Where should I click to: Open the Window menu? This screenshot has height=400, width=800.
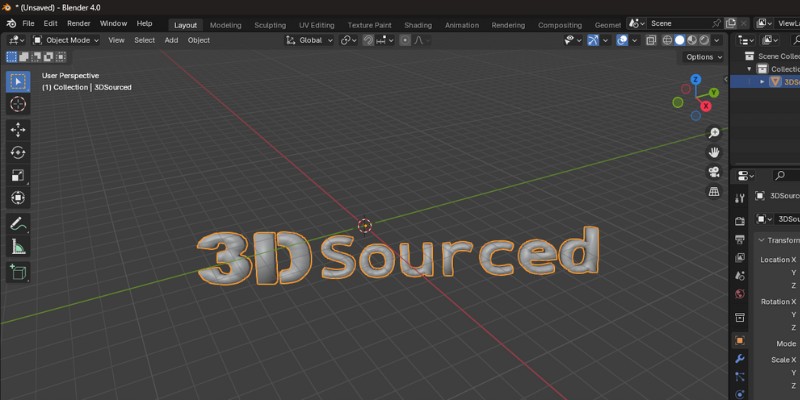pos(113,23)
